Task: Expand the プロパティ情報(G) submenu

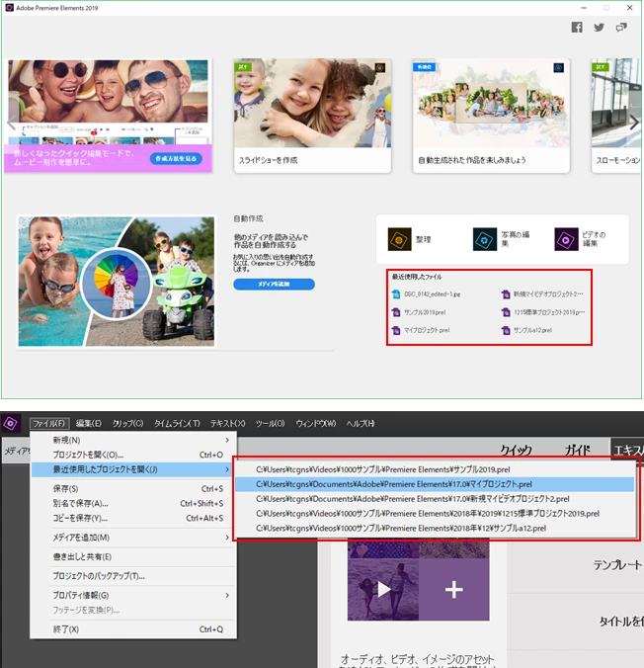Action: [133, 595]
